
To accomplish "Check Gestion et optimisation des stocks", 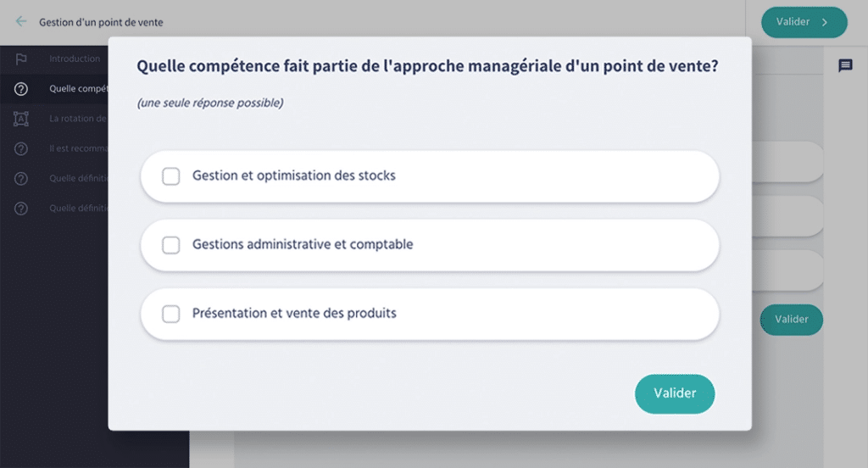I will (171, 176).
